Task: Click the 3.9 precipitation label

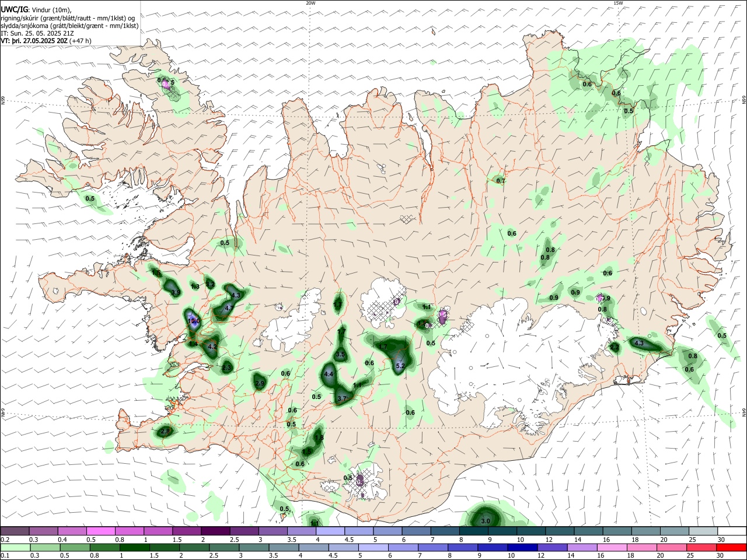Action: [x=175, y=292]
